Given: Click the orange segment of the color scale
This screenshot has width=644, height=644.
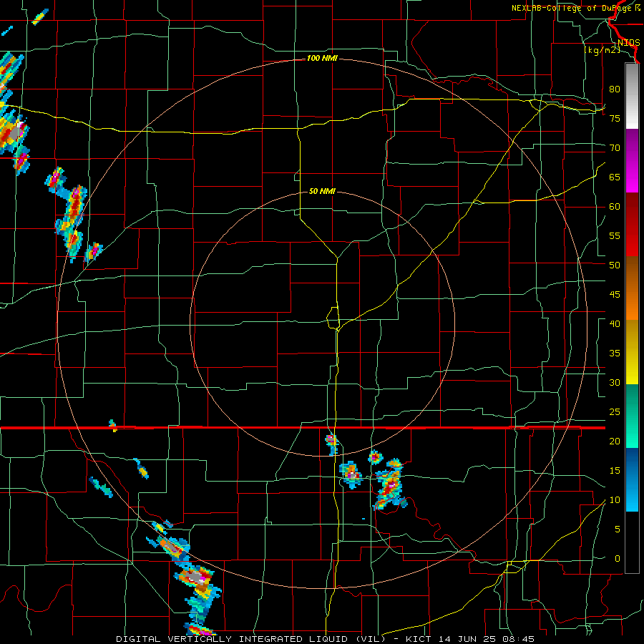Looking at the screenshot, I should click(x=632, y=289).
